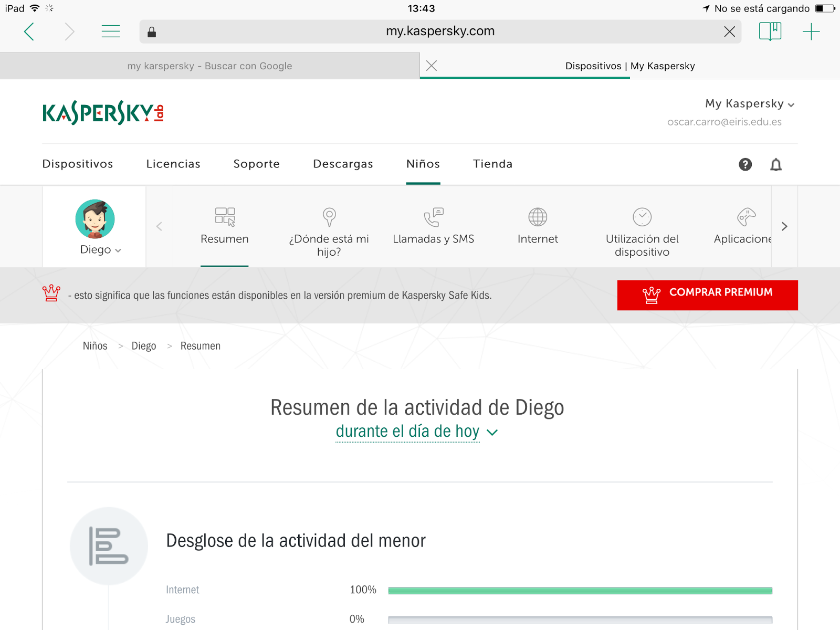Click the 'Resumen de la actividad de Diego' heading
This screenshot has width=840, height=630.
(417, 407)
